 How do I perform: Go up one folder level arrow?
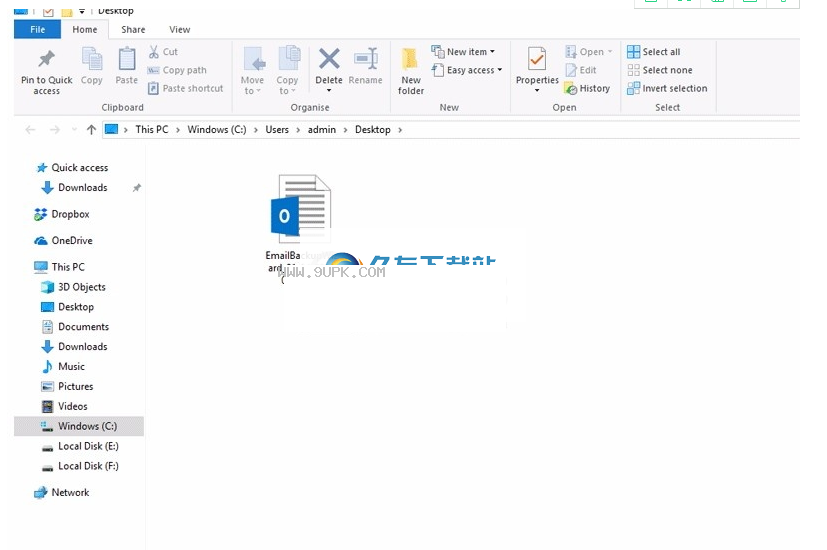pyautogui.click(x=91, y=130)
